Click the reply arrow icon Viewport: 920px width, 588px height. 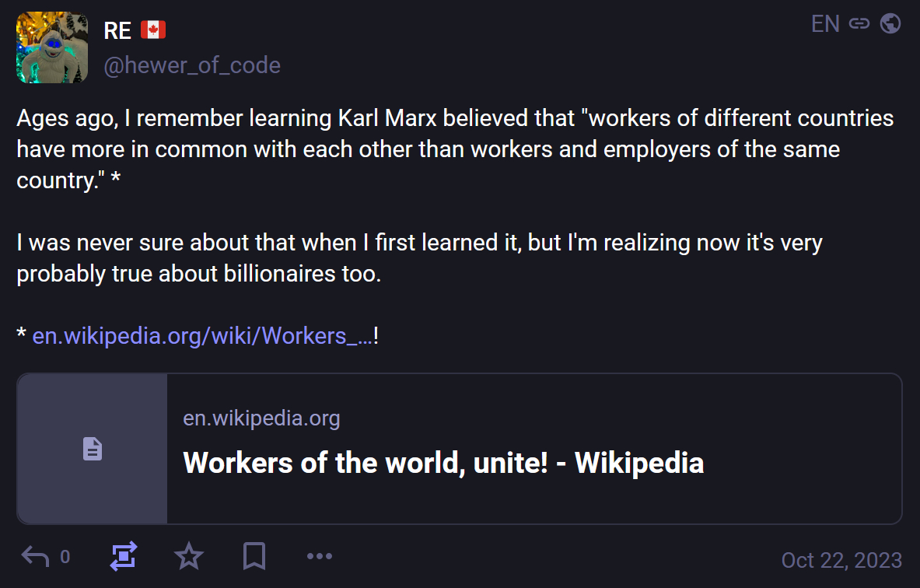35,556
